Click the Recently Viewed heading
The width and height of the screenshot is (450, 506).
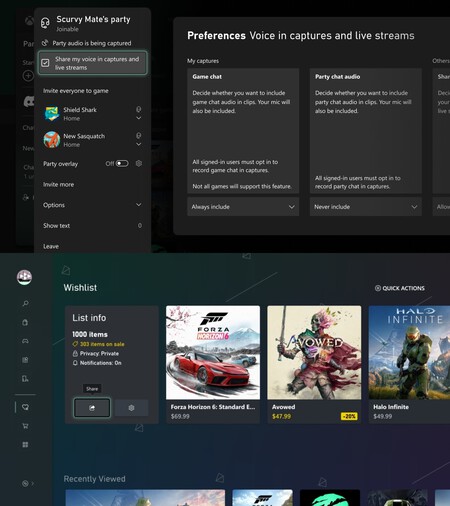point(95,479)
